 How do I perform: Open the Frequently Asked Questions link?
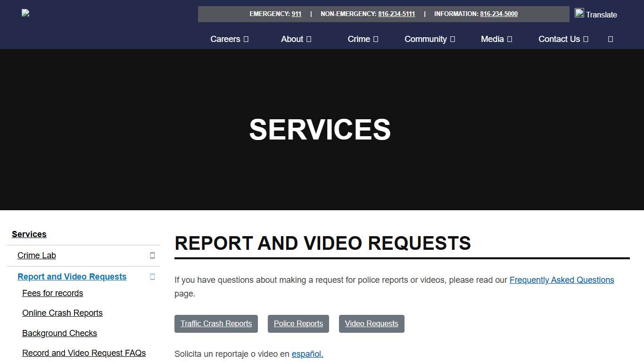561,280
